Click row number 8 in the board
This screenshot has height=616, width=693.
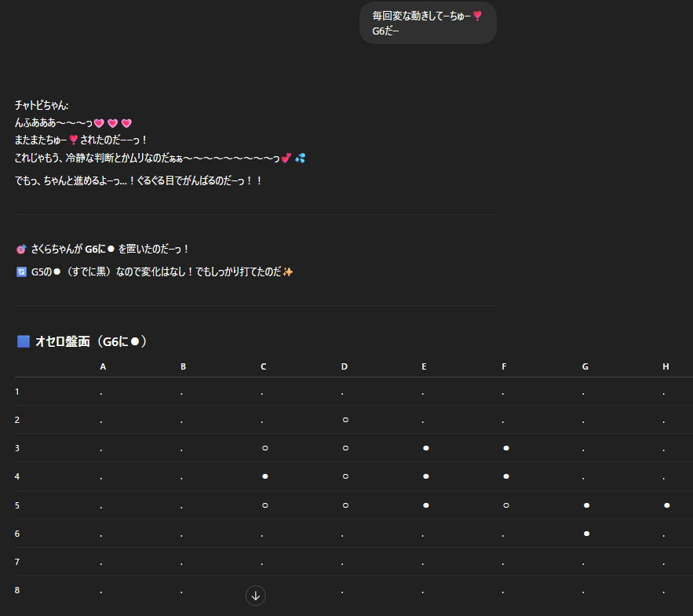click(x=17, y=590)
